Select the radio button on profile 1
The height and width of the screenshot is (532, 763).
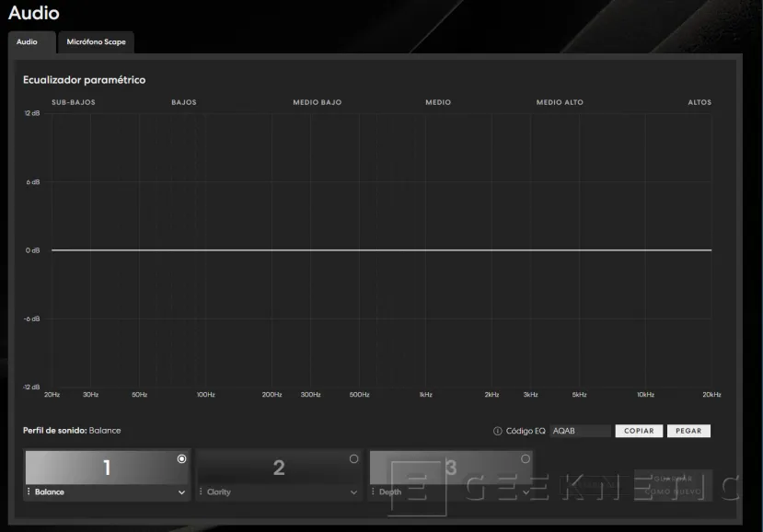point(181,458)
